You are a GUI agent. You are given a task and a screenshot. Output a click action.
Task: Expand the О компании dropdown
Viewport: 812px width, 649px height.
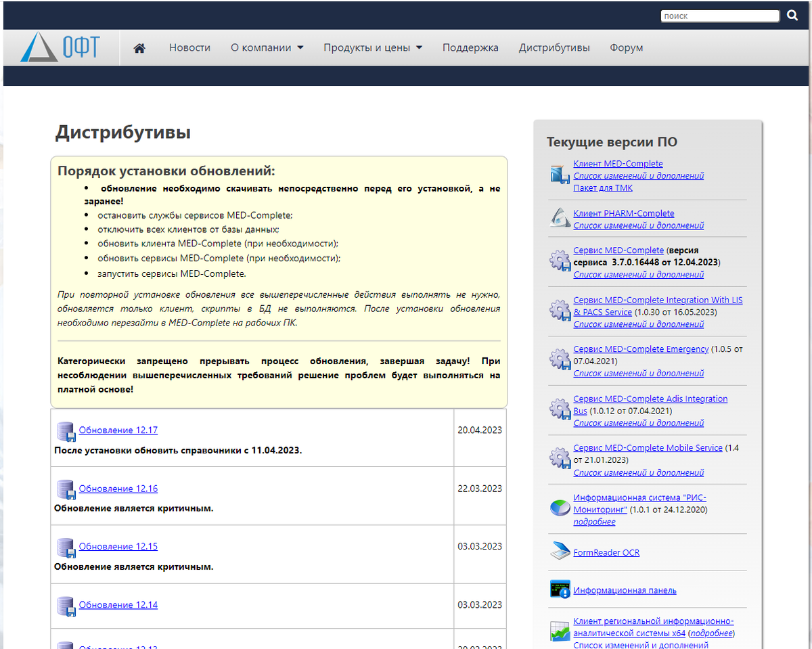[x=267, y=47]
